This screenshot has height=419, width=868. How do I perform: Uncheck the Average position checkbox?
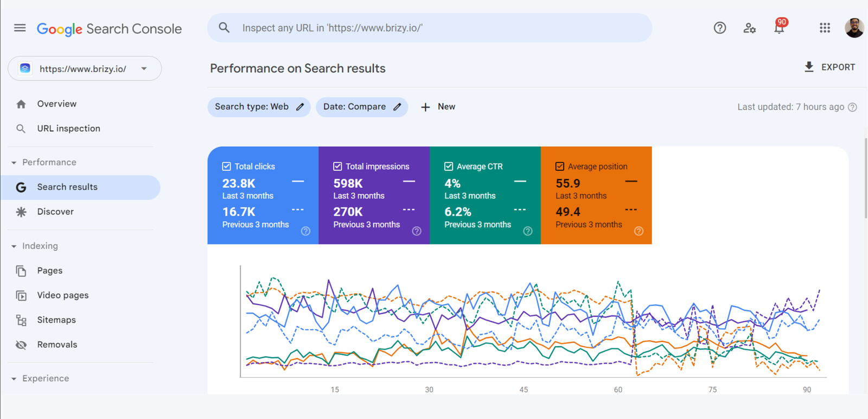point(560,167)
